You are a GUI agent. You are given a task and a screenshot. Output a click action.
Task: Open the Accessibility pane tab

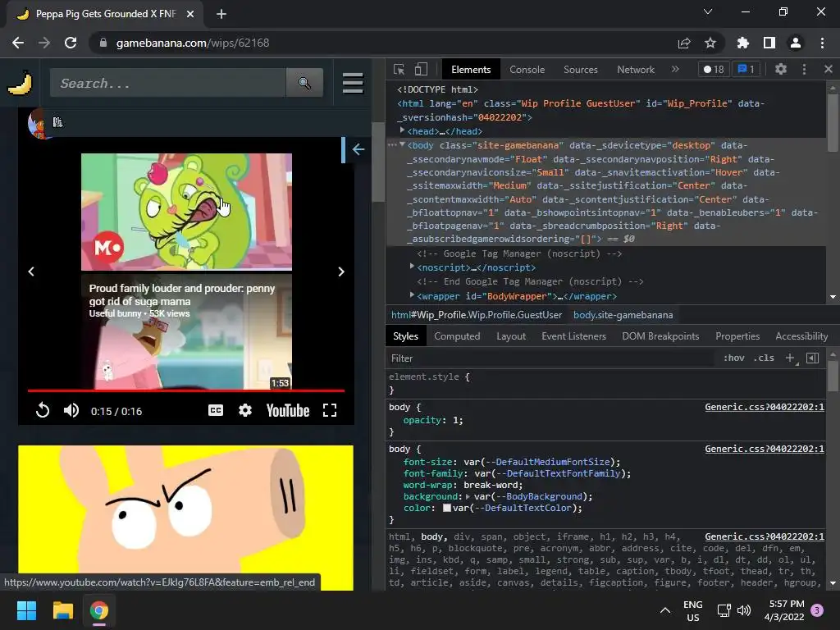[801, 336]
